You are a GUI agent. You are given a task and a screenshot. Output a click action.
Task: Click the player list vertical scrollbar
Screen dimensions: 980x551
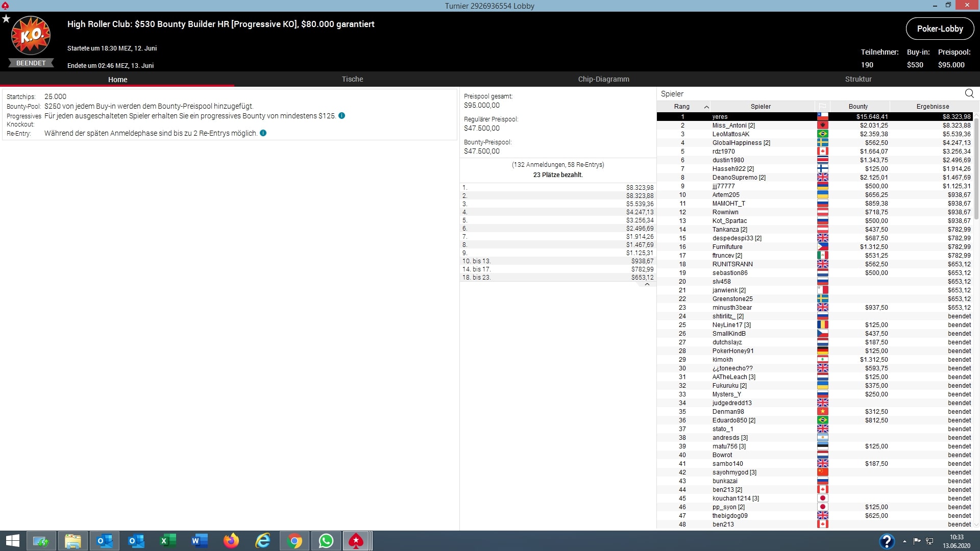[976, 168]
